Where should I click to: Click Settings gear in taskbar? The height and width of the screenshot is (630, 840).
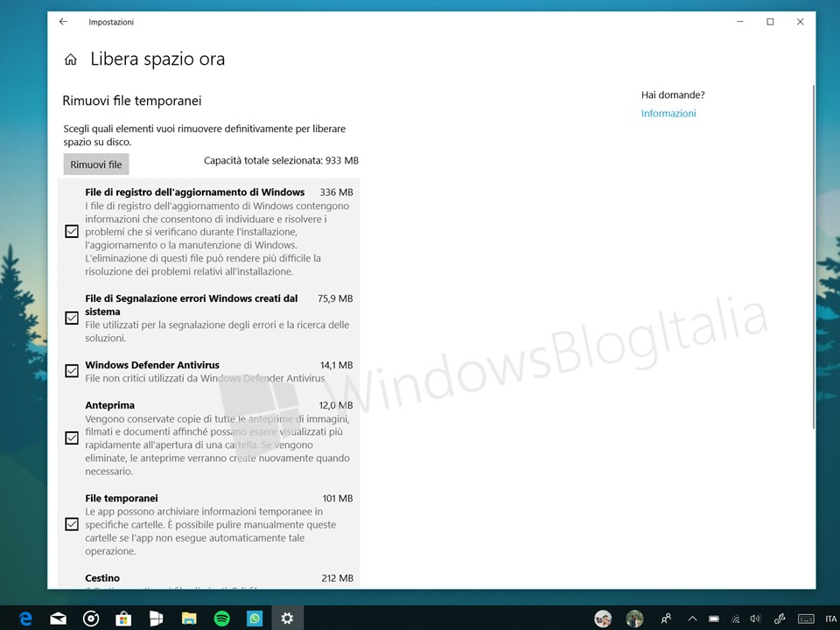coord(287,619)
